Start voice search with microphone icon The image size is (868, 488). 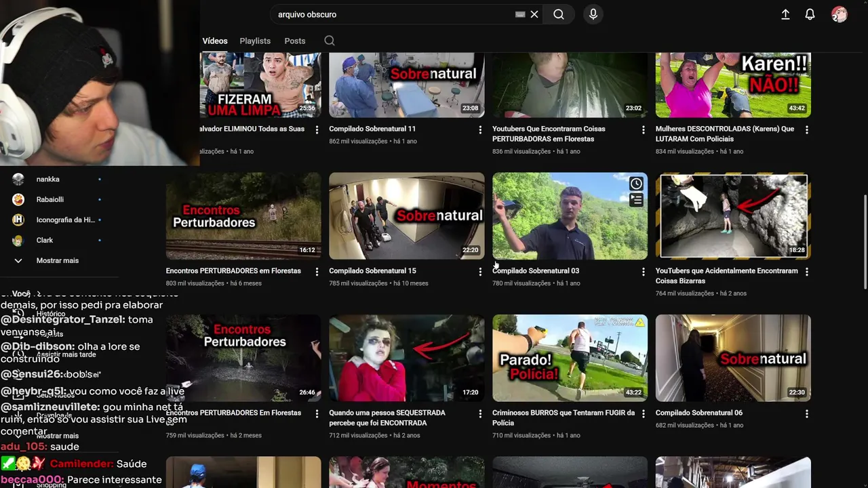point(593,14)
